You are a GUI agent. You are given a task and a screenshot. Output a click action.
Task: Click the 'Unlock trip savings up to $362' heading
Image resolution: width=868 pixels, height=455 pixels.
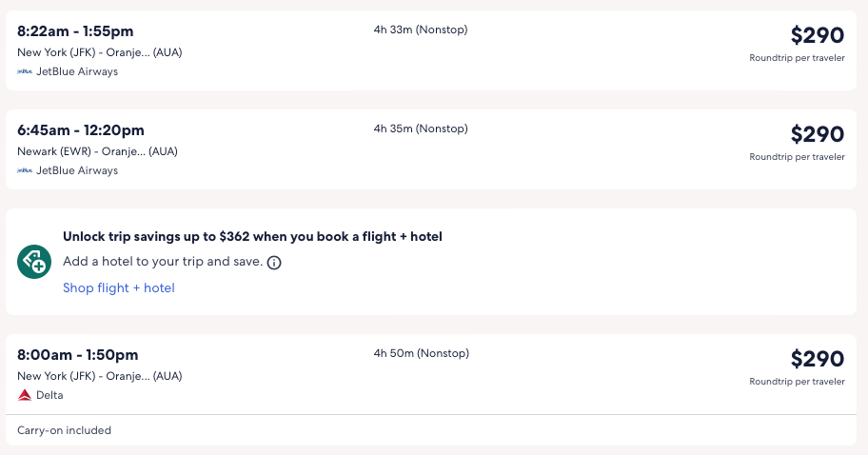pyautogui.click(x=252, y=236)
